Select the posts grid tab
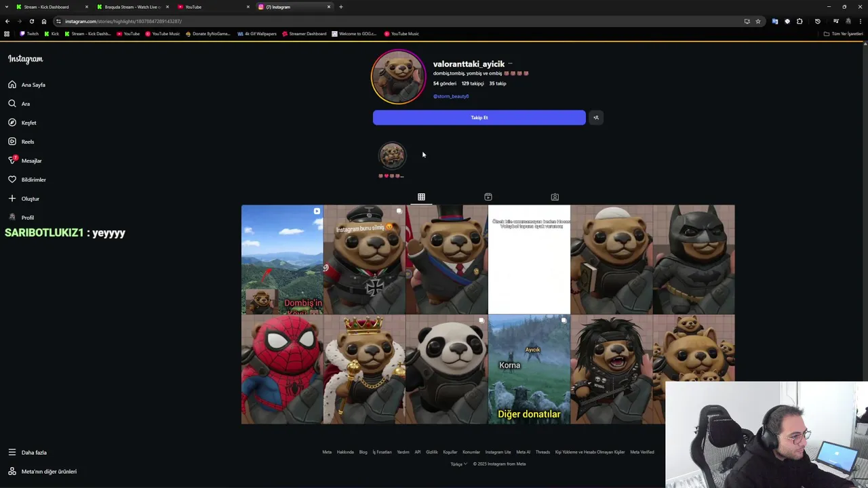868x488 pixels. (421, 197)
